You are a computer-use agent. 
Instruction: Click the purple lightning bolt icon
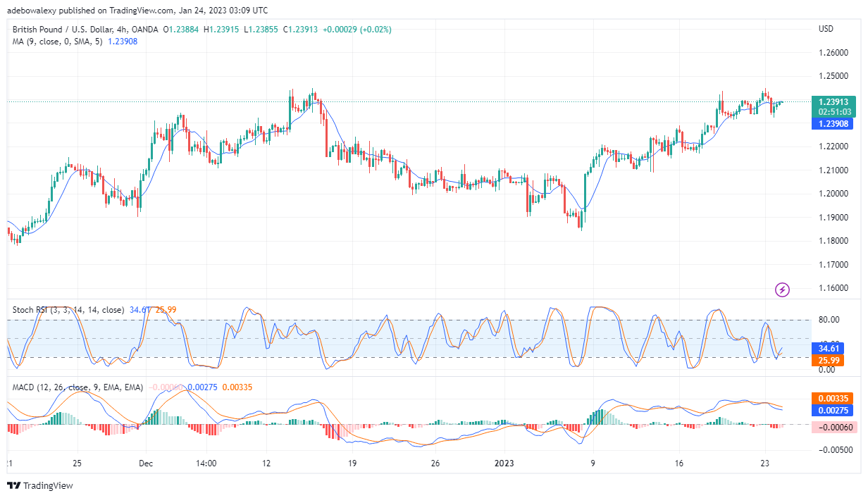tap(782, 290)
